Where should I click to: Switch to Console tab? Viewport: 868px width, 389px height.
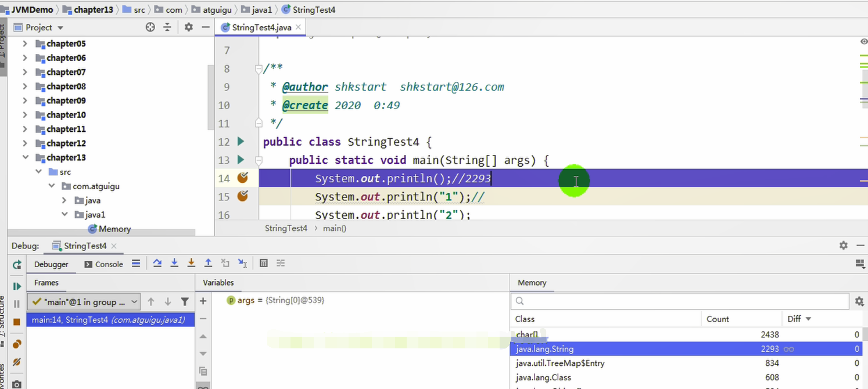pyautogui.click(x=103, y=264)
